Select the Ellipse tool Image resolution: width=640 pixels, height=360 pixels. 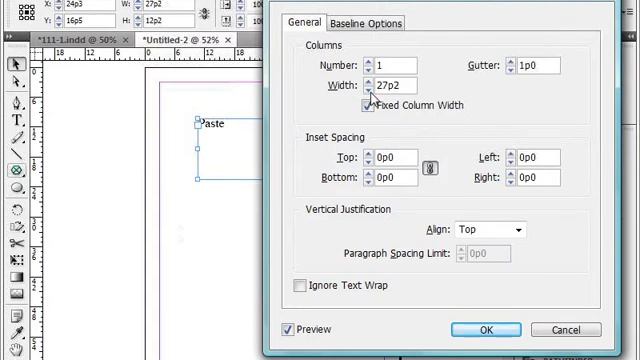(16, 188)
